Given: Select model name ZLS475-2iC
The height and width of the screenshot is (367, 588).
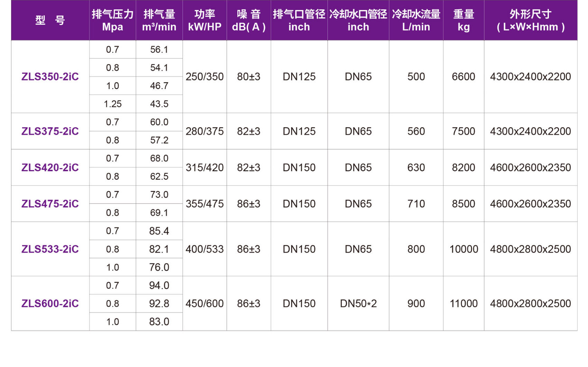Looking at the screenshot, I should click(x=50, y=204).
